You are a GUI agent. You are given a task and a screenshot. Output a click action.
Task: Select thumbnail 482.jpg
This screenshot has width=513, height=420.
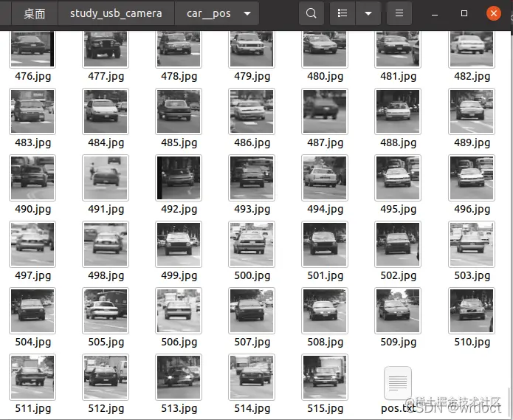tap(472, 49)
